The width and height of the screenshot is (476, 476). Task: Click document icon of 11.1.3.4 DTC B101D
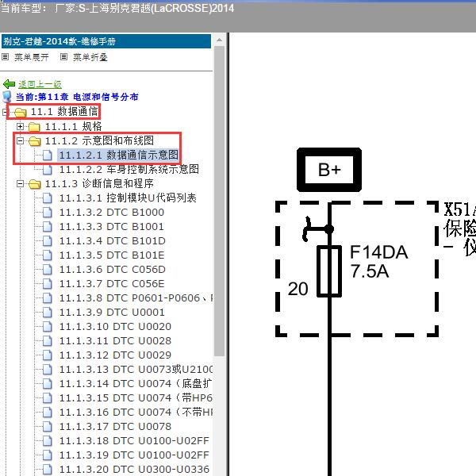(x=47, y=241)
